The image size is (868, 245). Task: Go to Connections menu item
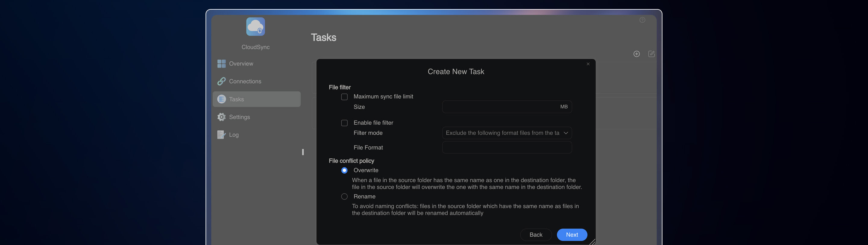click(257, 81)
